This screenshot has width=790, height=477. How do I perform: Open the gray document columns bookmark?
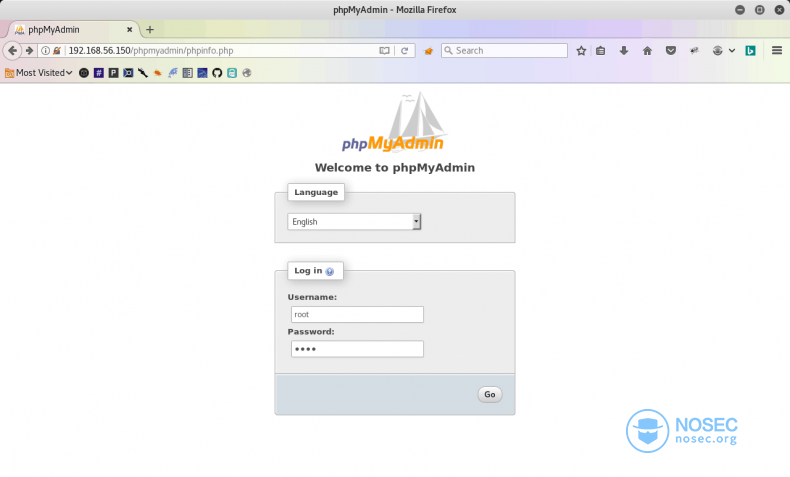pos(187,73)
